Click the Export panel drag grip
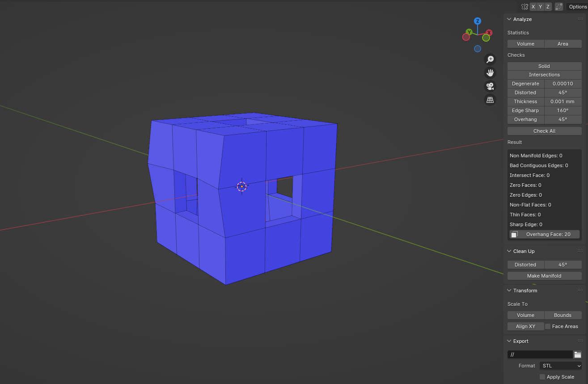The width and height of the screenshot is (588, 384). tap(580, 341)
